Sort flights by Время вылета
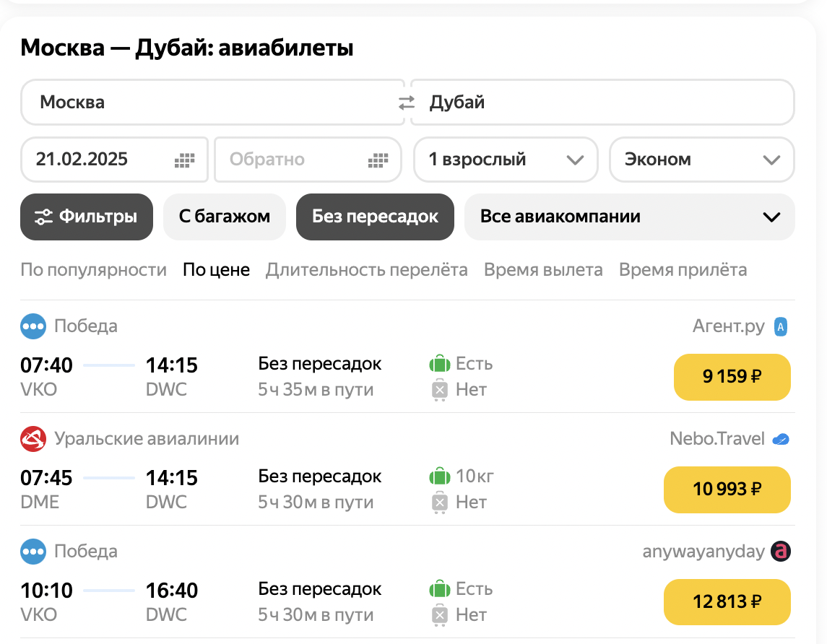This screenshot has height=644, width=827. point(543,269)
